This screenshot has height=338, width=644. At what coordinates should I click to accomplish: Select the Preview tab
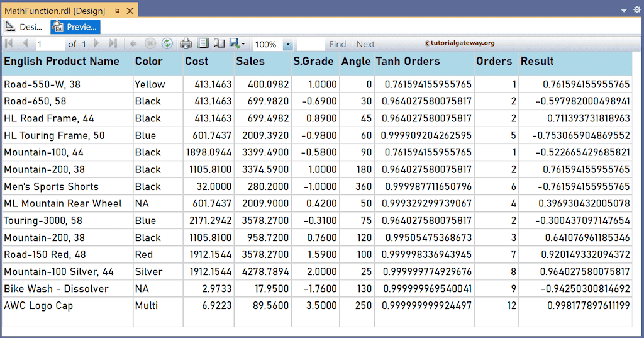click(75, 26)
